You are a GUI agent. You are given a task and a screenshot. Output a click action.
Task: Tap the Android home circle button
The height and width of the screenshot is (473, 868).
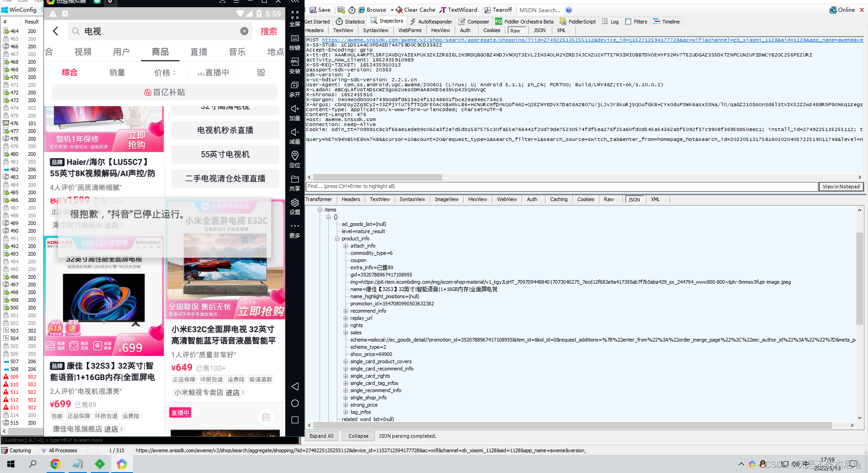(295, 403)
